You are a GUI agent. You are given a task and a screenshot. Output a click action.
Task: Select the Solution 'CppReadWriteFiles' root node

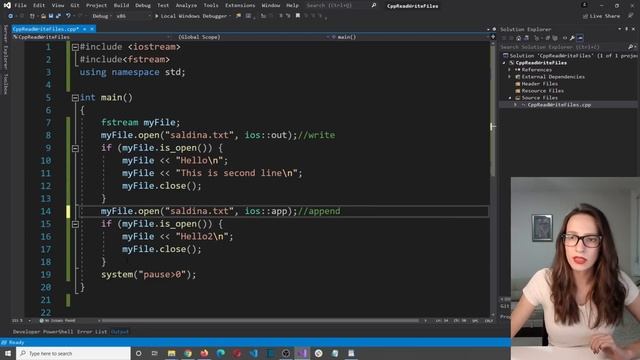click(571, 56)
